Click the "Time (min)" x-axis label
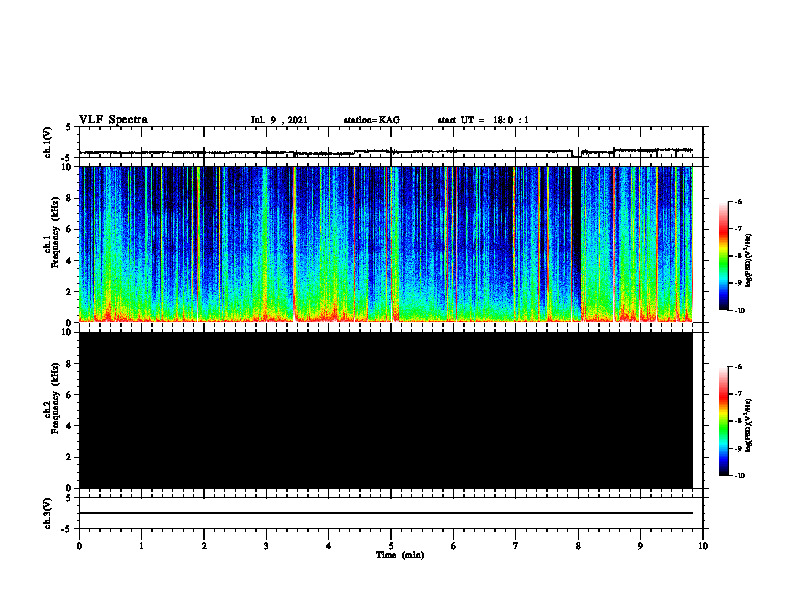Image resolution: width=792 pixels, height=612 pixels. click(x=400, y=555)
